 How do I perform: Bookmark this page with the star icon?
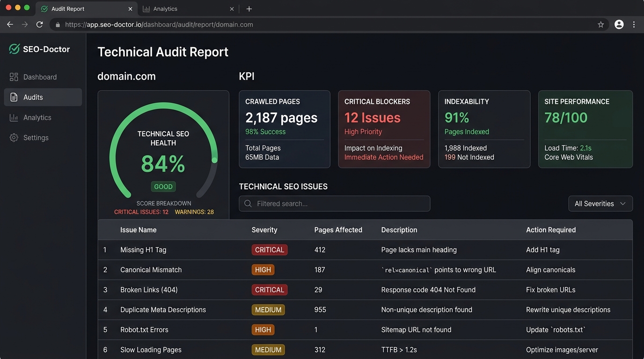point(601,24)
